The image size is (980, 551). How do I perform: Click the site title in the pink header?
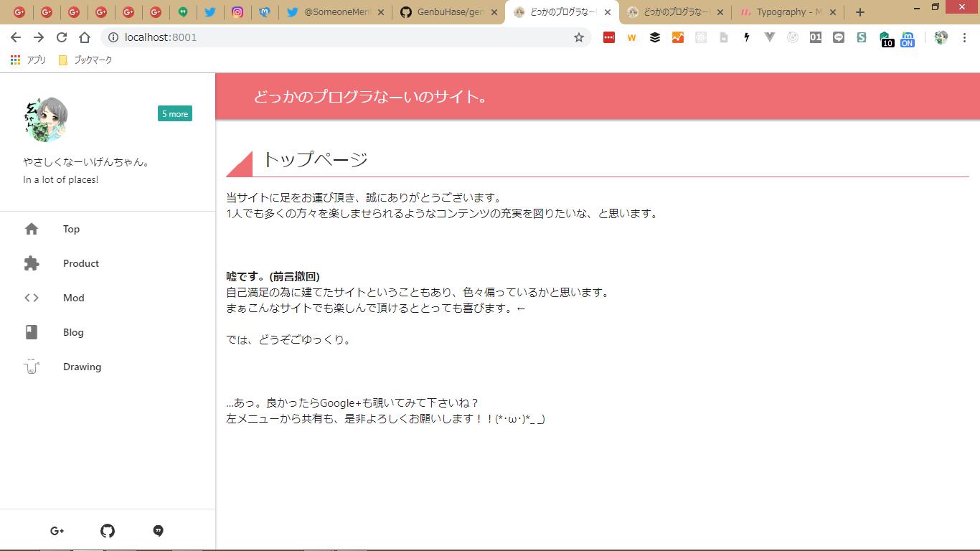pos(372,97)
